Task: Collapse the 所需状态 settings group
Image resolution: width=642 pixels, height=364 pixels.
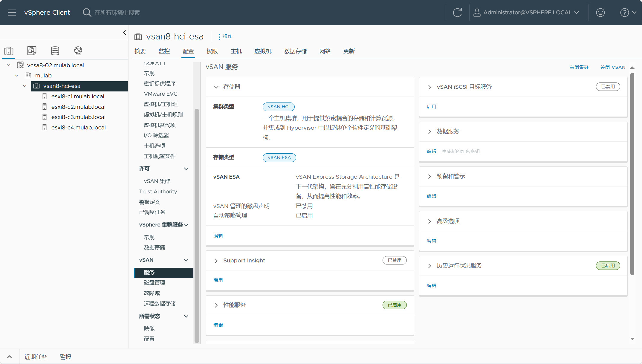Action: tap(186, 316)
